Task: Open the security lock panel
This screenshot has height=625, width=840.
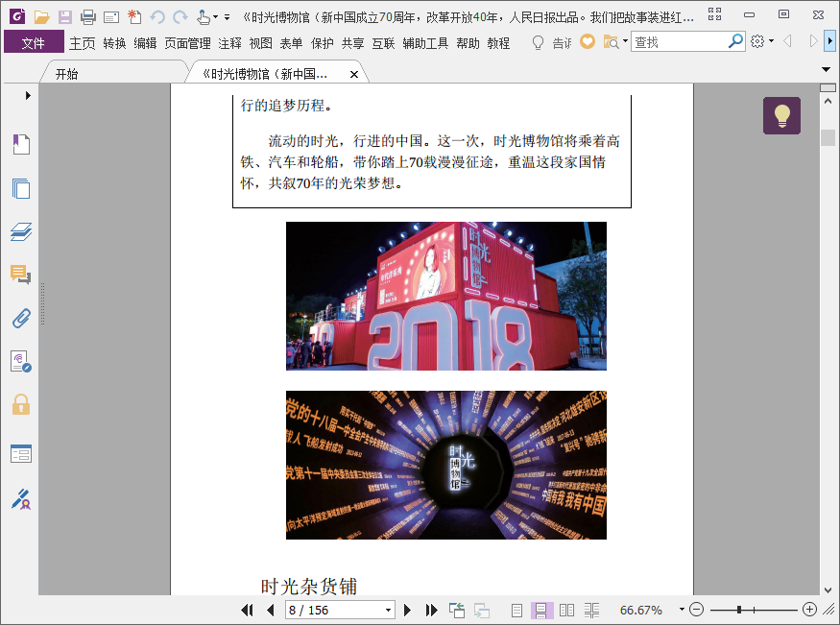Action: [21, 404]
